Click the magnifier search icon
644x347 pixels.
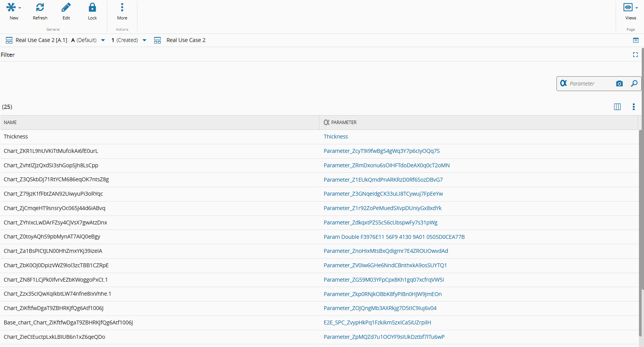click(634, 84)
